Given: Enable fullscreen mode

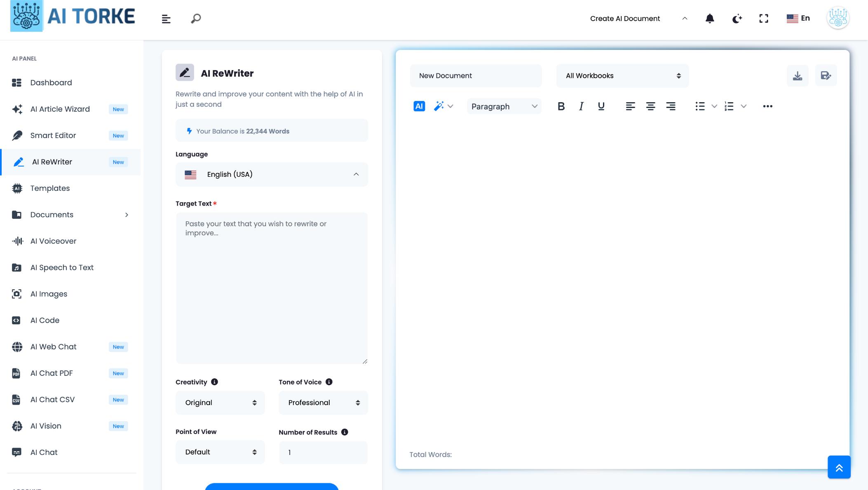Looking at the screenshot, I should (x=763, y=18).
